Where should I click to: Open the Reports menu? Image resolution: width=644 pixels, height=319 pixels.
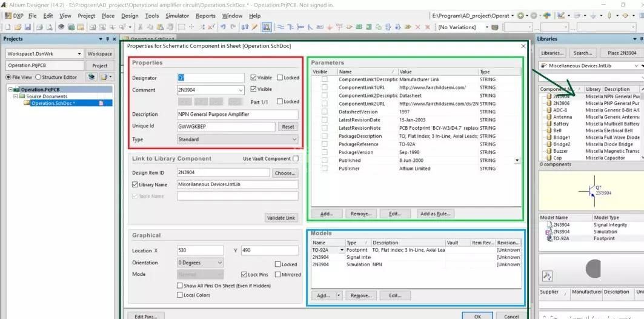205,16
